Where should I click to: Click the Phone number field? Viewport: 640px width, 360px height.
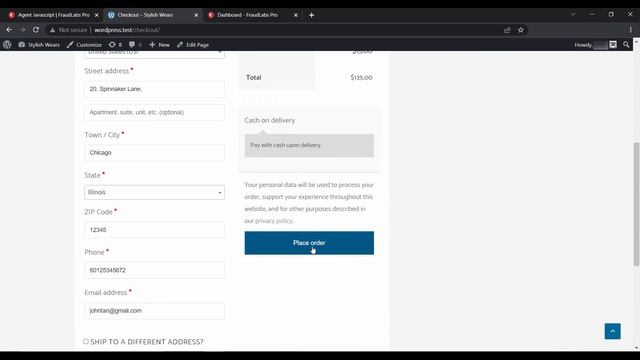154,270
